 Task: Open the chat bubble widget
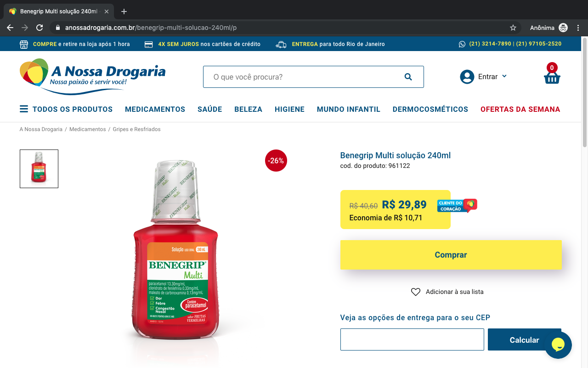tap(558, 345)
